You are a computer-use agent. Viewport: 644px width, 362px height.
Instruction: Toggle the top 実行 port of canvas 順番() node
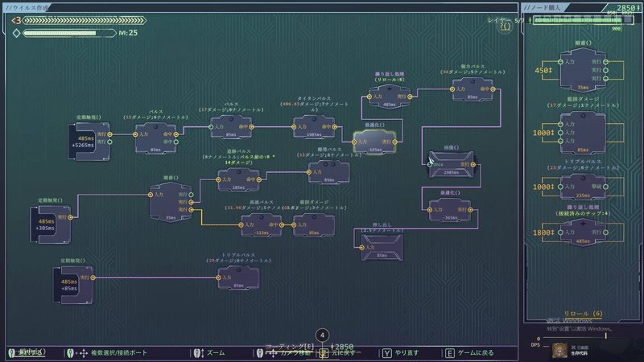(192, 194)
